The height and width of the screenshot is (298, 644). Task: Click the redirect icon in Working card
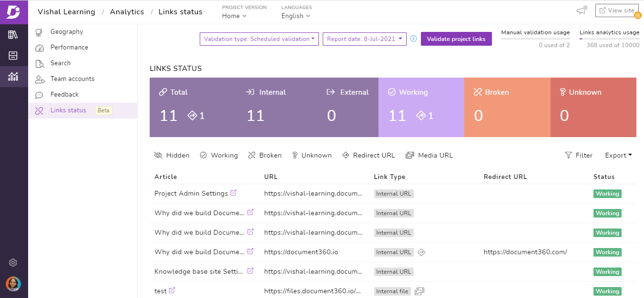pos(421,115)
